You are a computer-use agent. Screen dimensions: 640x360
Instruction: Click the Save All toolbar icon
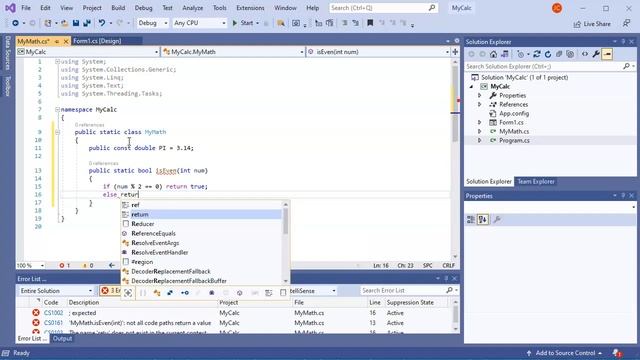pyautogui.click(x=87, y=23)
